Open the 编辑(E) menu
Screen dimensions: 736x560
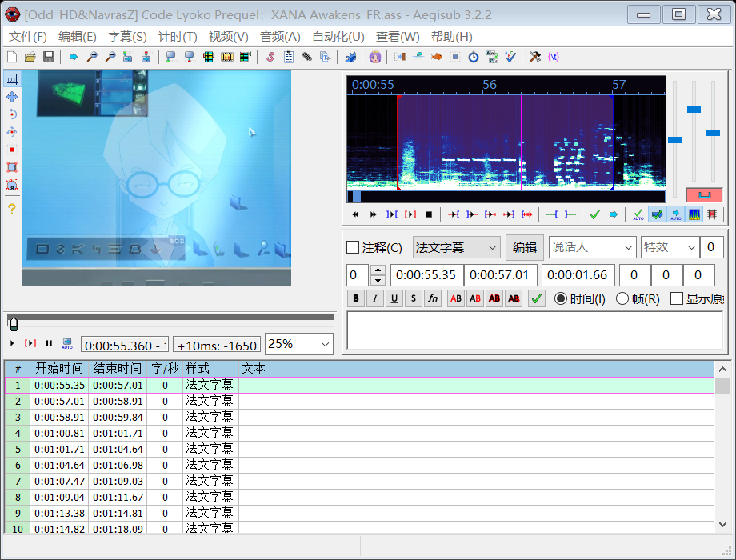pyautogui.click(x=78, y=37)
